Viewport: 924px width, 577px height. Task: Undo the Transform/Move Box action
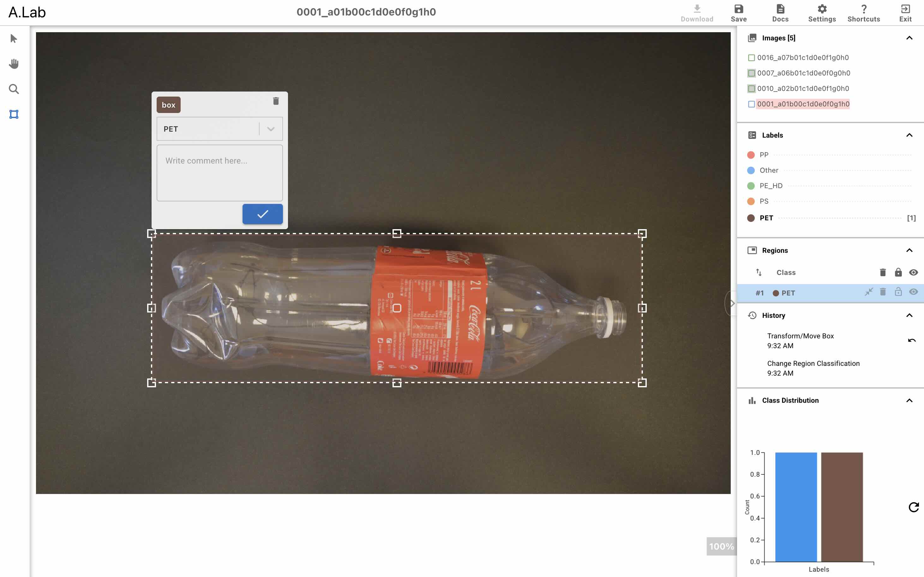coord(911,340)
